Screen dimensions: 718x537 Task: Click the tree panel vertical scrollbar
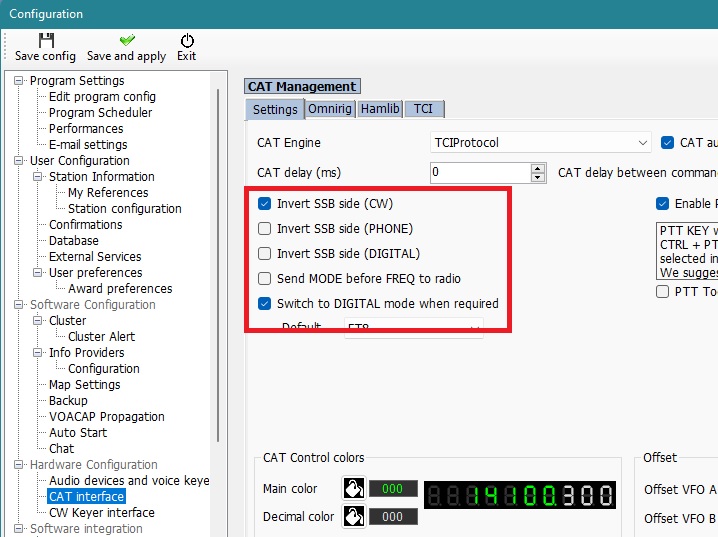tap(218, 266)
